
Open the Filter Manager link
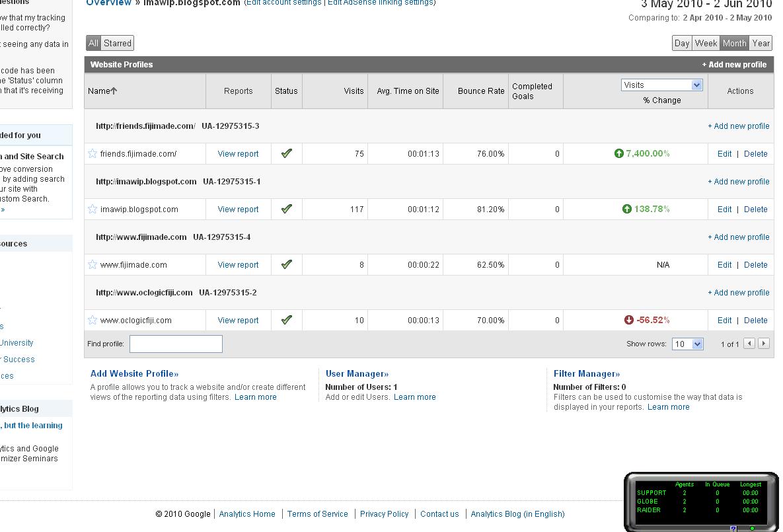[x=587, y=373]
